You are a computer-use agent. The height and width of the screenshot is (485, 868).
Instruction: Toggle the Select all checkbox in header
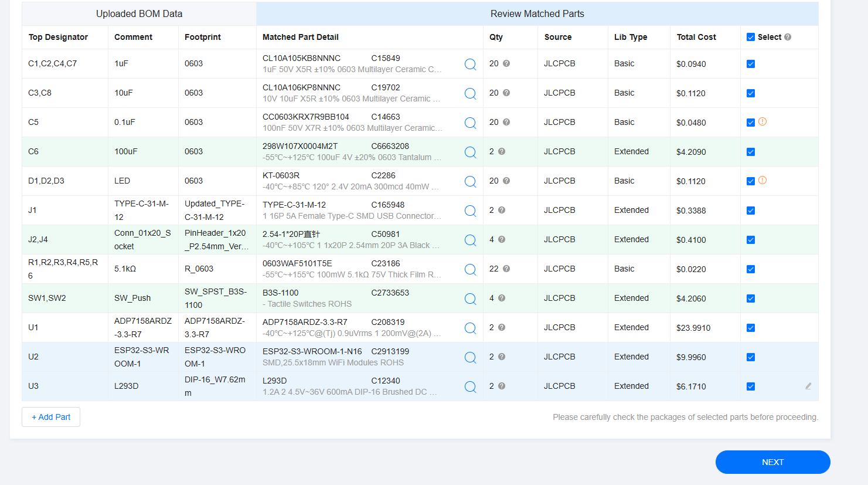[x=751, y=37]
